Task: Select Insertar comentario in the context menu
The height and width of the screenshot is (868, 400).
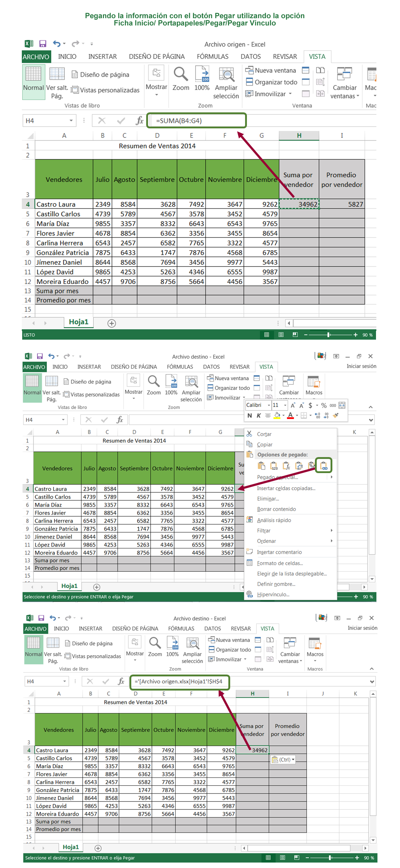Action: tap(279, 552)
